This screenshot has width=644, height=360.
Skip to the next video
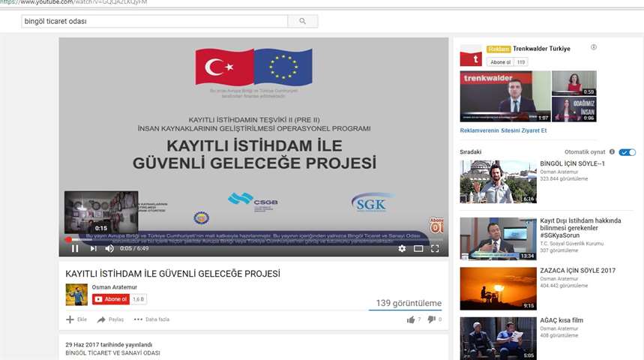(93, 249)
